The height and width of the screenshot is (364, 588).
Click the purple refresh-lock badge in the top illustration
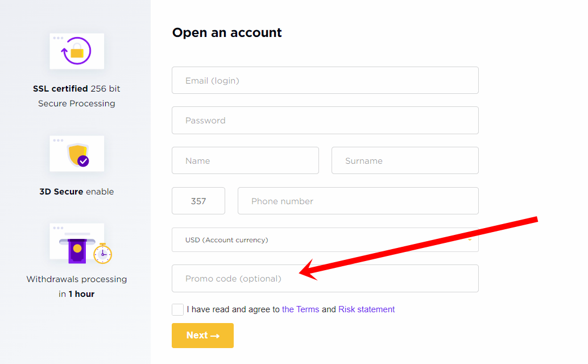77,50
